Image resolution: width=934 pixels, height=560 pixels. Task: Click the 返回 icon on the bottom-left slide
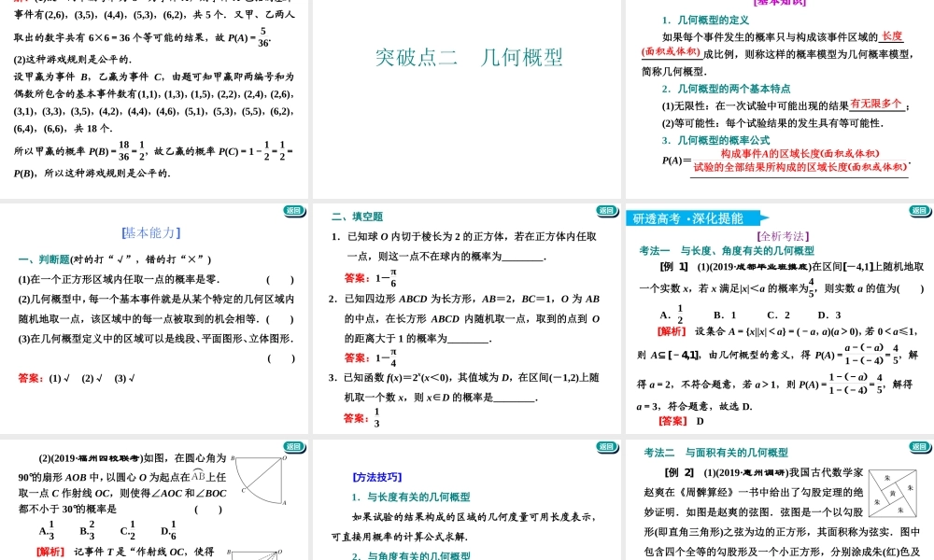click(x=292, y=446)
